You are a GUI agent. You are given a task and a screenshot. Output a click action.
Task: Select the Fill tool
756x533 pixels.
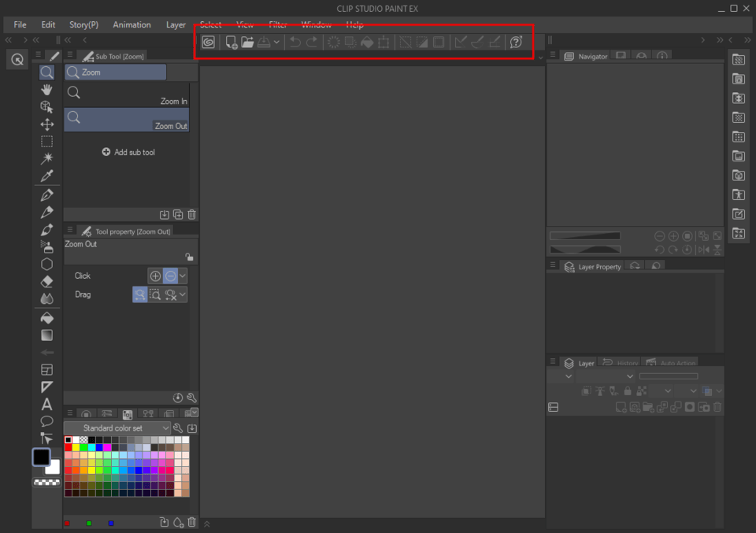pyautogui.click(x=46, y=317)
